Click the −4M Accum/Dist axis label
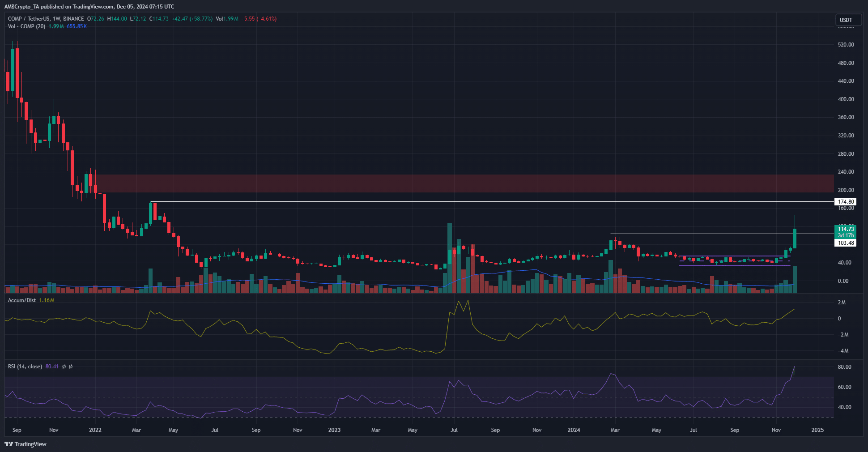The height and width of the screenshot is (452, 868). pyautogui.click(x=843, y=351)
